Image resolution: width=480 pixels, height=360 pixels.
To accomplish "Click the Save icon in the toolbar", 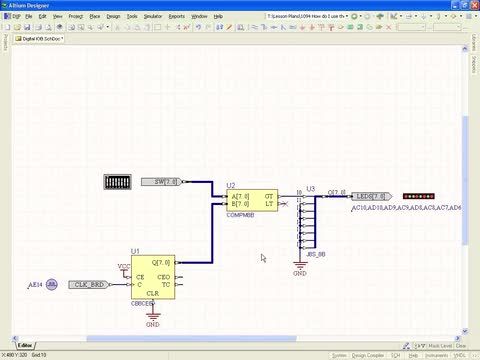I will click(27, 27).
